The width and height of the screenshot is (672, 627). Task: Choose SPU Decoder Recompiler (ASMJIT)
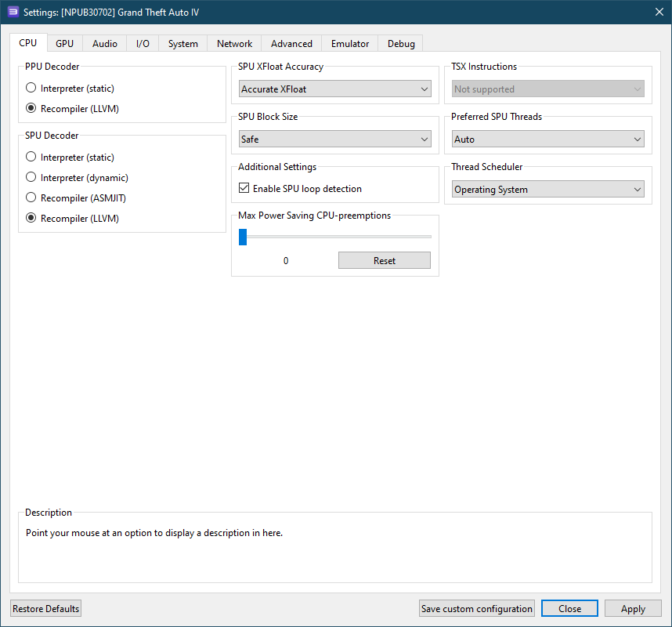(x=31, y=198)
